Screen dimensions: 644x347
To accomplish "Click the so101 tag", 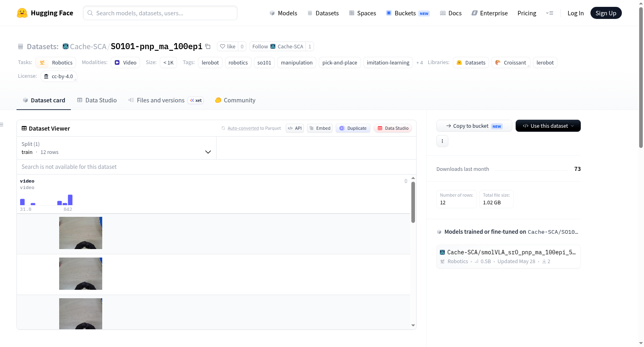I will coord(264,62).
